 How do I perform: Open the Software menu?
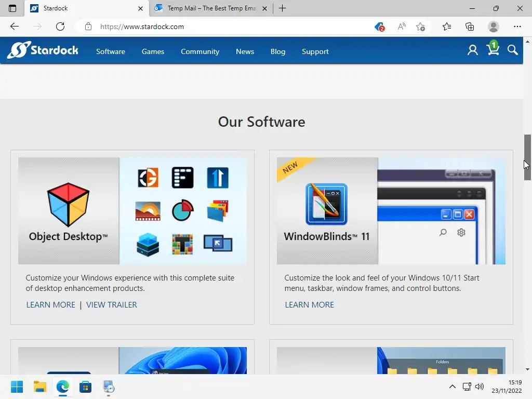(x=111, y=51)
